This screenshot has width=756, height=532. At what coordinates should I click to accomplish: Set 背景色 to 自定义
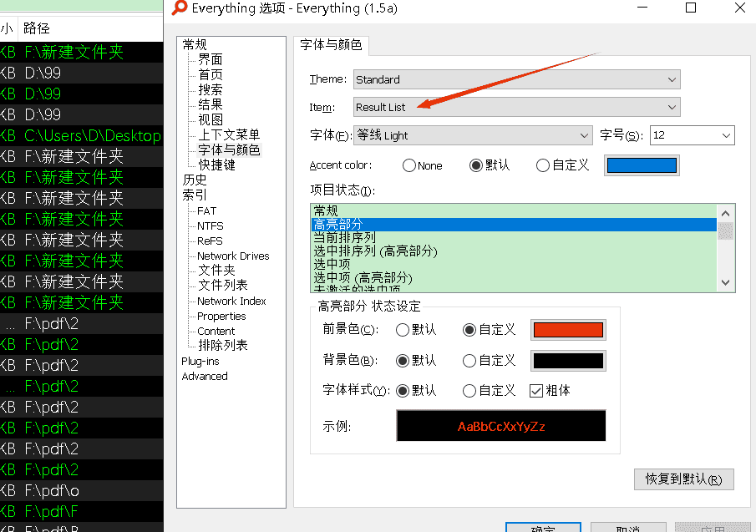[469, 360]
